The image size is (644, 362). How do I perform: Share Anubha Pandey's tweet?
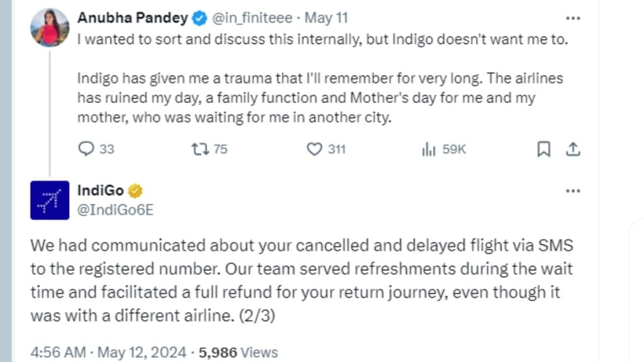click(x=572, y=149)
